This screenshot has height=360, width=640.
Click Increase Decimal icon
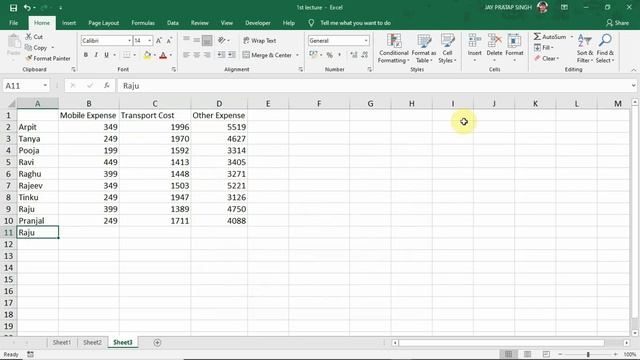tap(354, 55)
